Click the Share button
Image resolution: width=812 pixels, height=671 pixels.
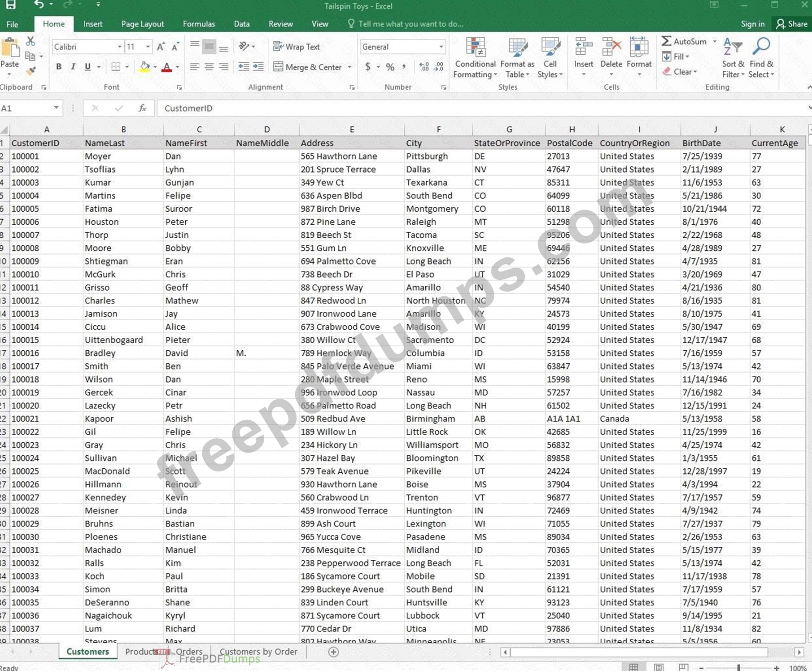[x=792, y=24]
